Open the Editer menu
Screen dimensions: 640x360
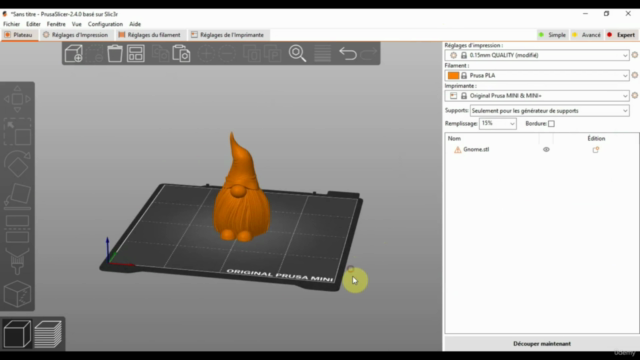coord(33,24)
